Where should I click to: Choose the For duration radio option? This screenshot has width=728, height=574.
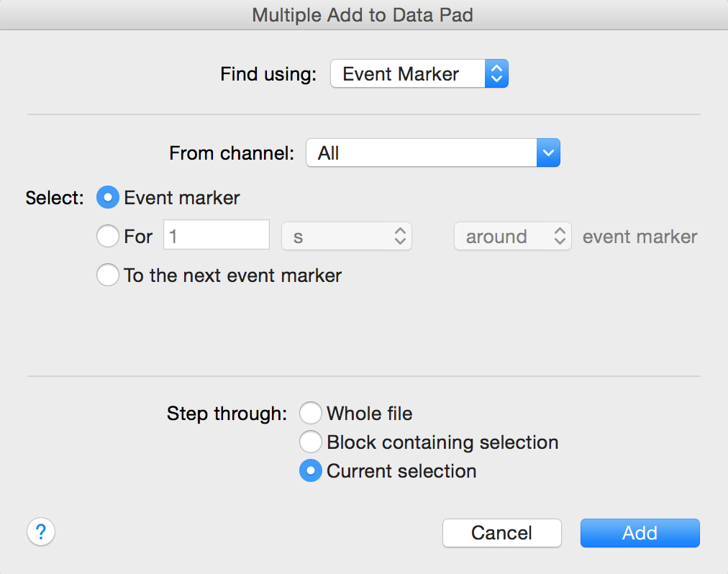click(108, 237)
